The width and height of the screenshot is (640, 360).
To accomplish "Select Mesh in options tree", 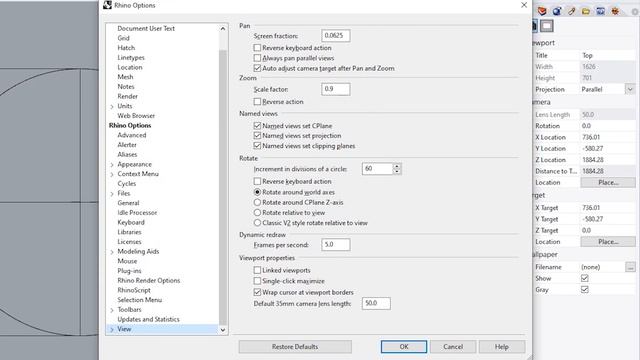I will [x=125, y=77].
